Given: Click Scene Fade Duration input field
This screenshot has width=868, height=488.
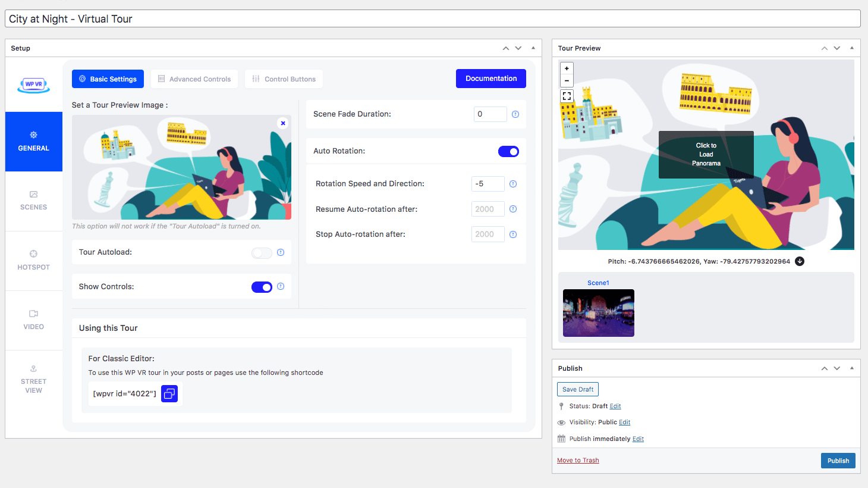Looking at the screenshot, I should 490,114.
